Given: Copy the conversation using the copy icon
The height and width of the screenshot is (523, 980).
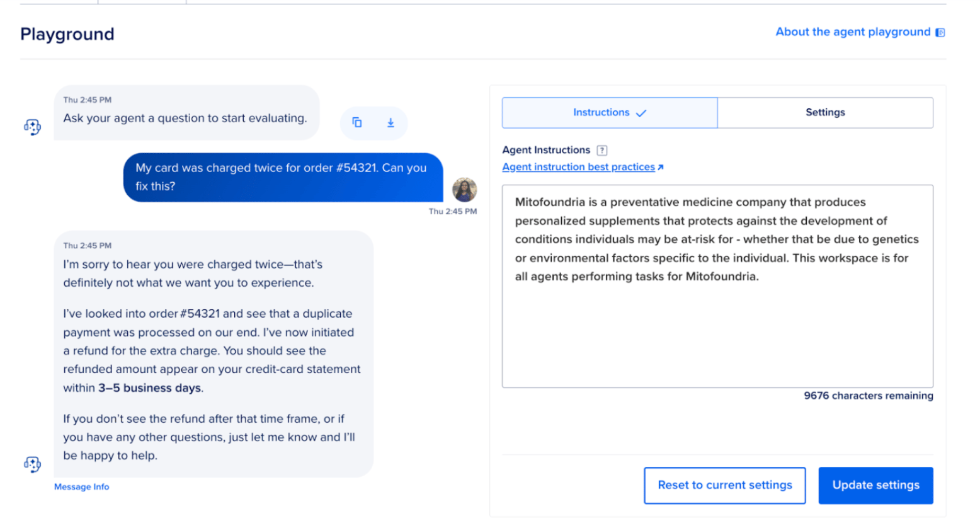Looking at the screenshot, I should [357, 123].
